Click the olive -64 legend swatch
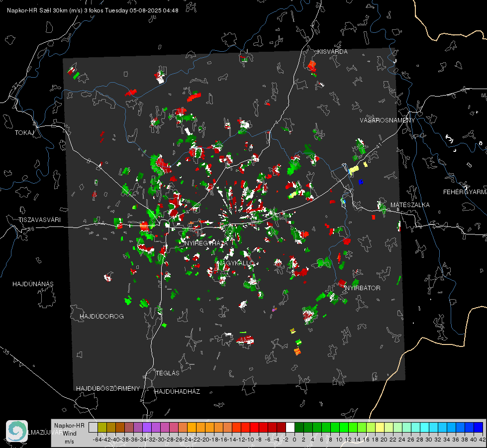This screenshot has width=487, height=448. click(102, 427)
